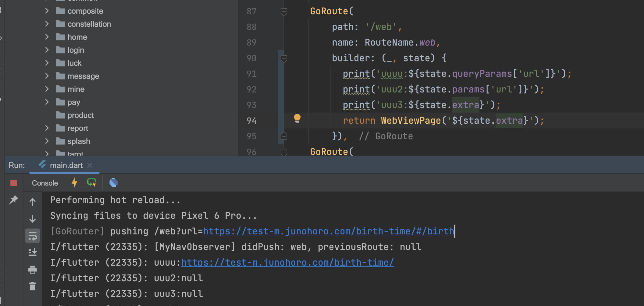Viewport: 644px width, 306px height.
Task: Open the light bulb intention on line 94
Action: pos(297,119)
